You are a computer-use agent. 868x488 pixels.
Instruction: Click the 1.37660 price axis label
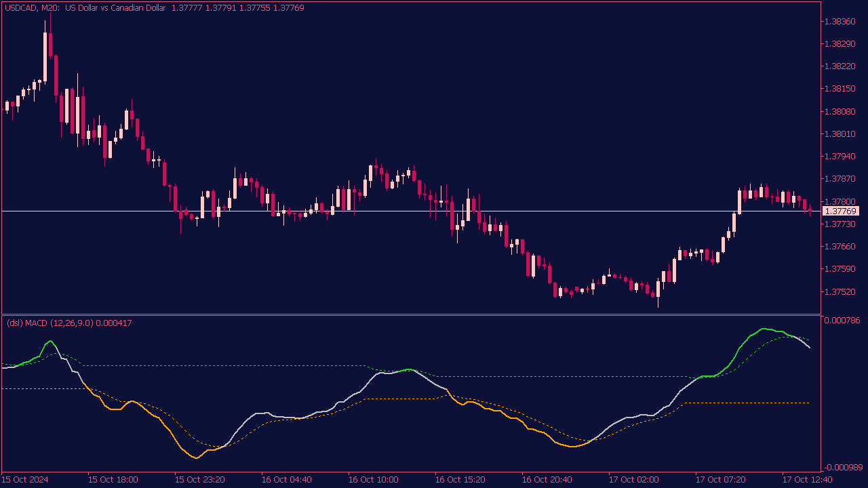[840, 247]
